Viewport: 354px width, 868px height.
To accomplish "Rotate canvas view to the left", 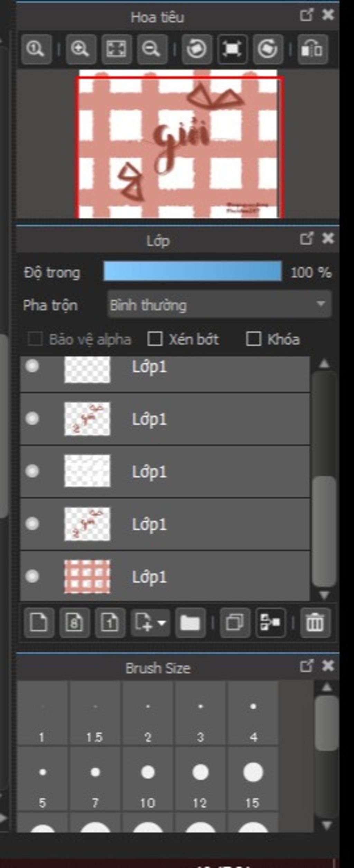I will (x=196, y=49).
